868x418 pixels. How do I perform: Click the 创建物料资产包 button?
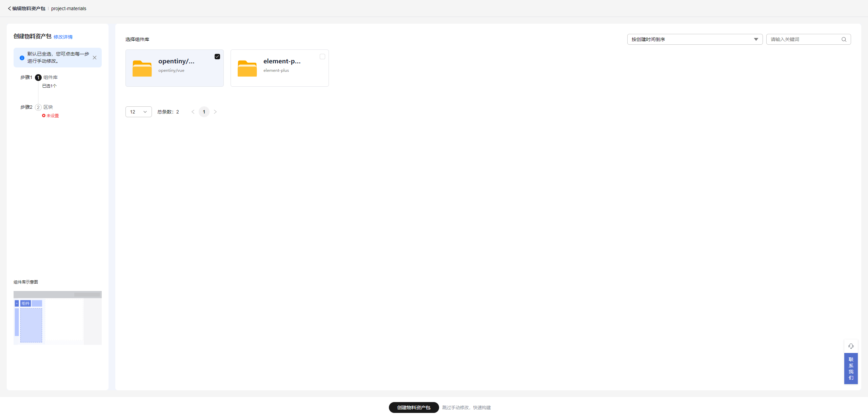tap(414, 407)
